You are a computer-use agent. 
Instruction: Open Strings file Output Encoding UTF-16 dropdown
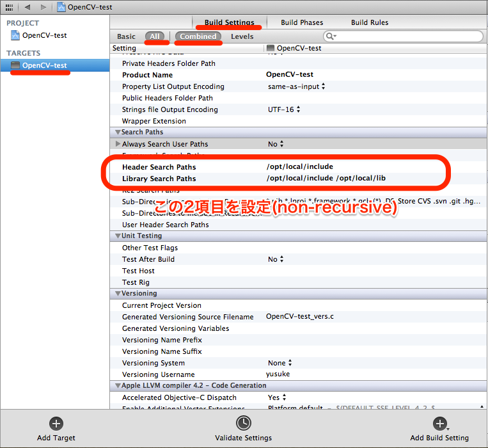284,109
